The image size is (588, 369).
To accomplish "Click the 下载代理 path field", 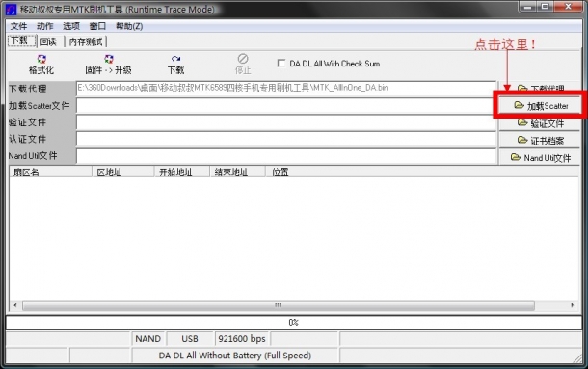I will 286,88.
